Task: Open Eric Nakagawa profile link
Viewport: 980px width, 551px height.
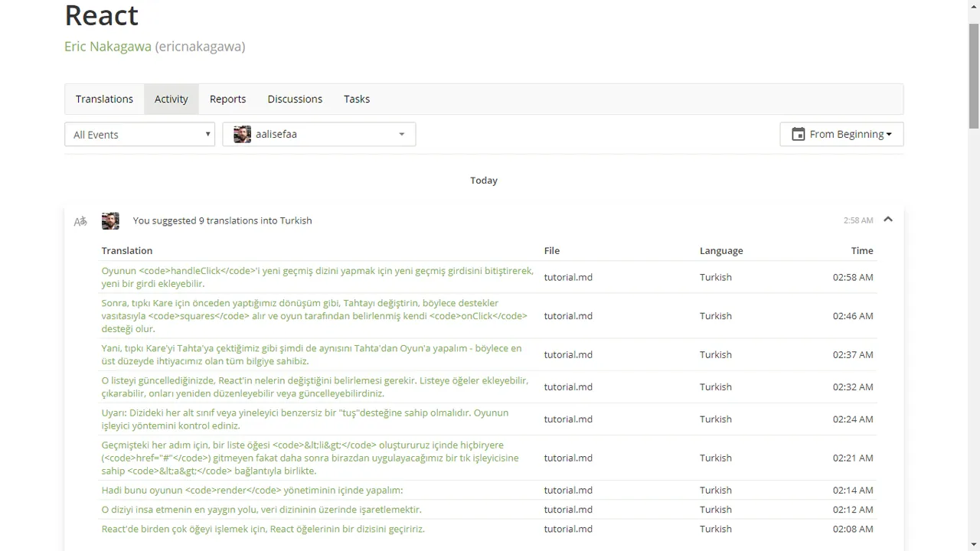Action: 108,47
